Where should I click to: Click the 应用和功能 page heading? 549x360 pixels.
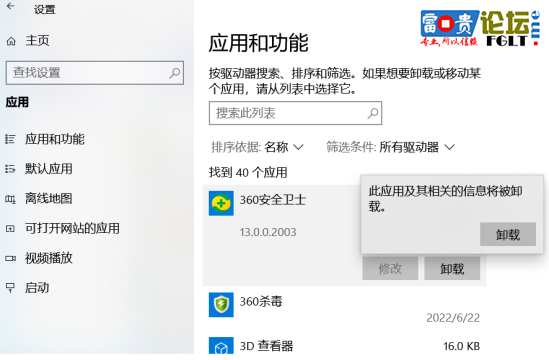[x=258, y=43]
